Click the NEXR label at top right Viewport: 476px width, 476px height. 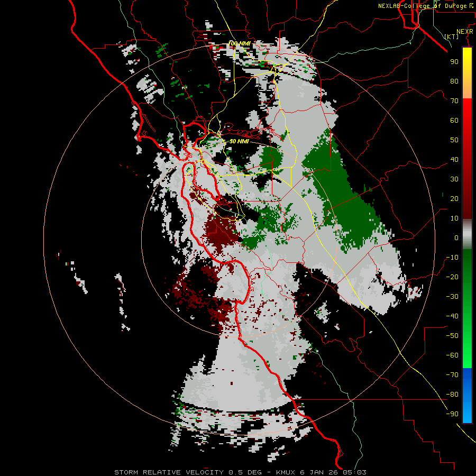click(x=465, y=32)
